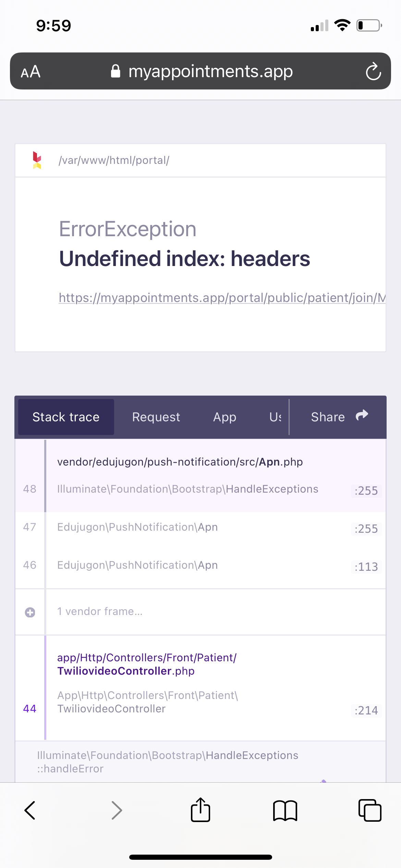Tap the Safari forward arrow
This screenshot has height=868, width=401.
[x=117, y=810]
